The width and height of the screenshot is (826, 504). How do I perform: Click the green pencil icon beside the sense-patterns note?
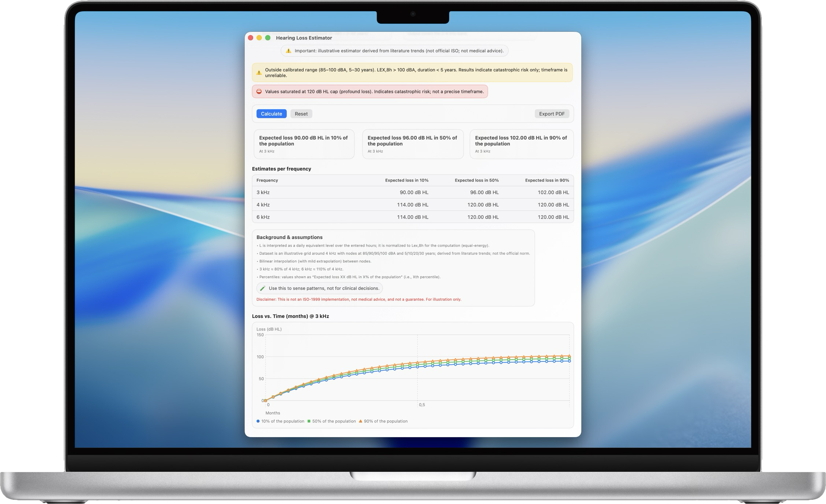click(x=262, y=288)
